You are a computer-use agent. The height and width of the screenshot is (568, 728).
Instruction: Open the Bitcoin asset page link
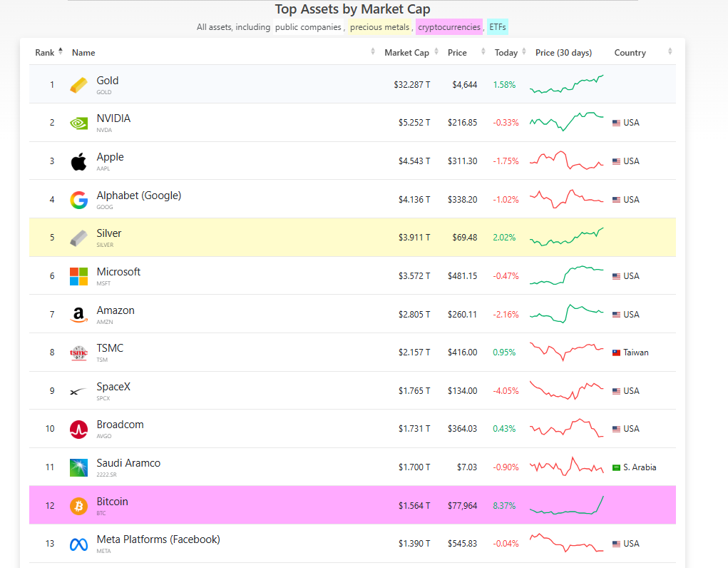[x=113, y=502]
